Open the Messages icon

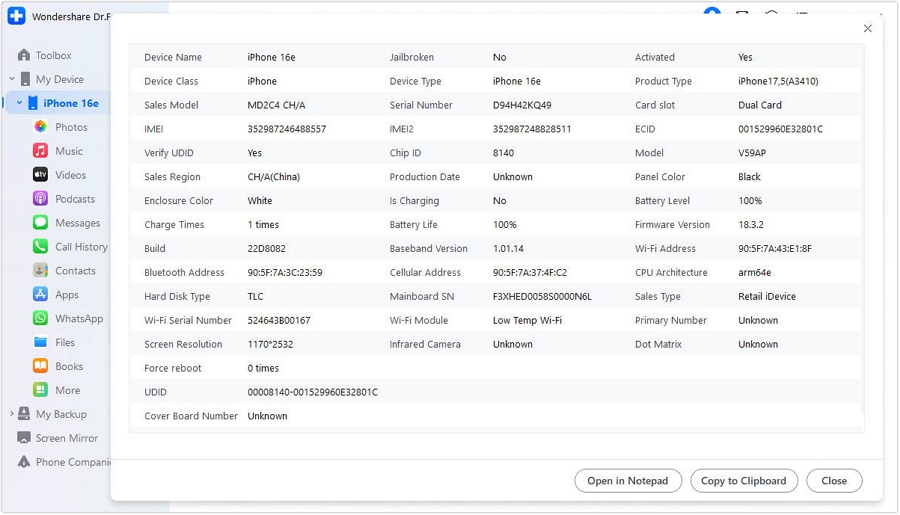40,223
